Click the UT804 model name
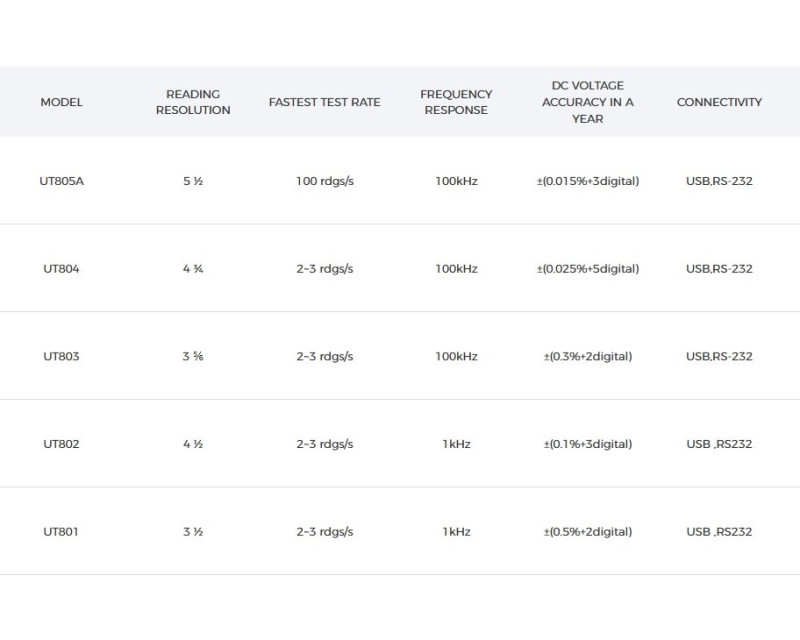This screenshot has height=640, width=800. 61,269
